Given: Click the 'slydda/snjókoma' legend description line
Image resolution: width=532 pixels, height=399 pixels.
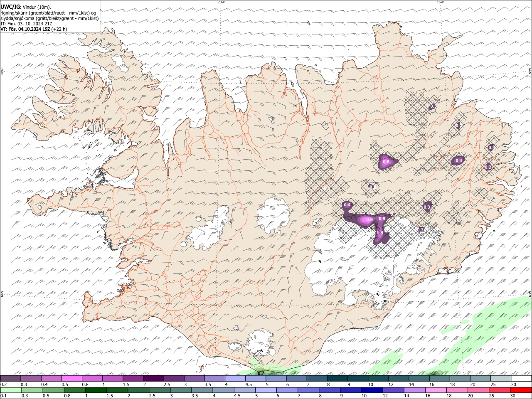Looking at the screenshot, I should pos(49,18).
